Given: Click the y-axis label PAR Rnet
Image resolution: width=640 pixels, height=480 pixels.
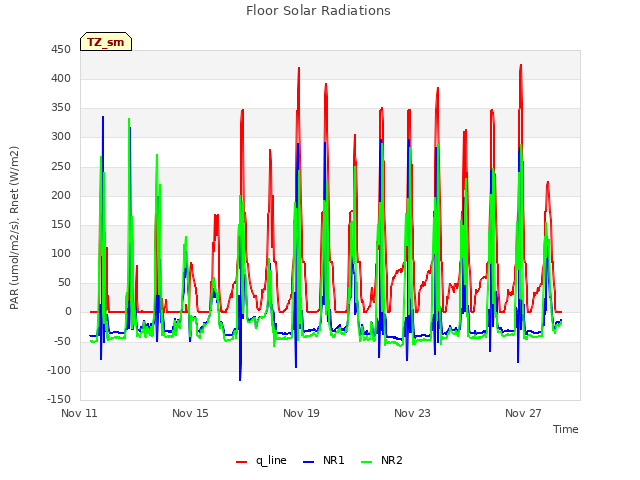Looking at the screenshot, I should tap(14, 228).
